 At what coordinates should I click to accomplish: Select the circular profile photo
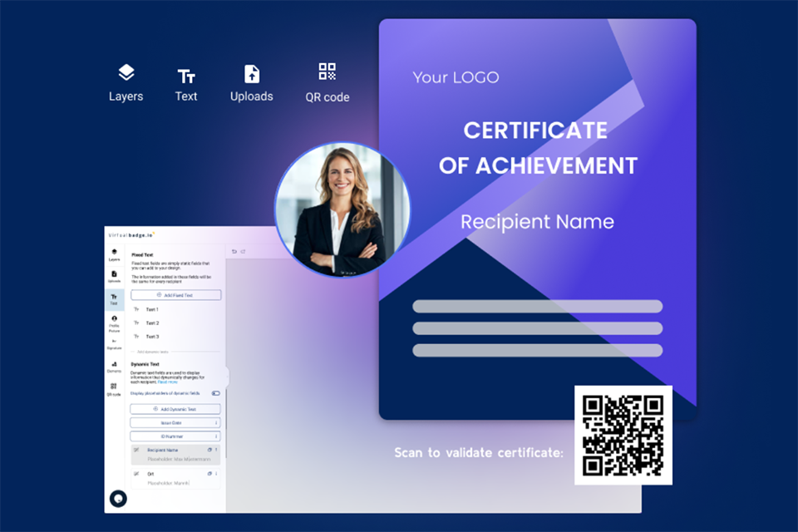(x=342, y=209)
